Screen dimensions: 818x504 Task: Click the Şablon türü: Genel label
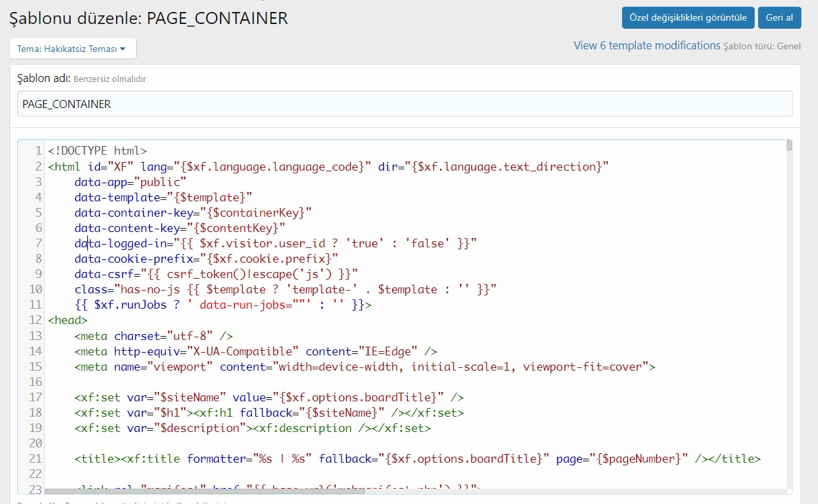[x=762, y=47]
